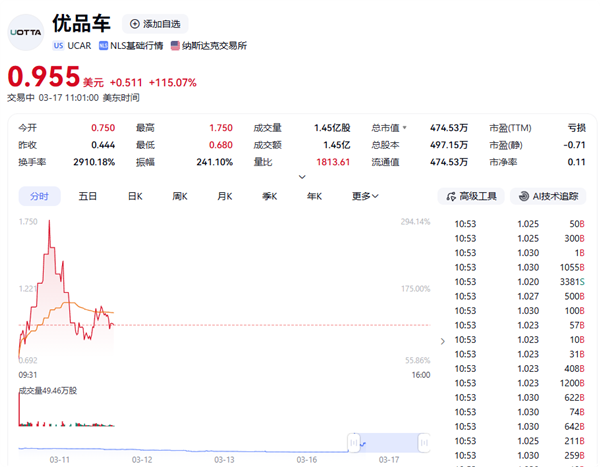
Task: Show the 月K monthly chart
Action: 224,196
